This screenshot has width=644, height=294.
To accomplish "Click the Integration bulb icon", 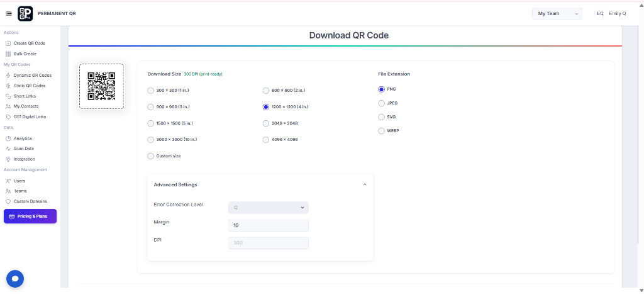I will click(x=8, y=159).
